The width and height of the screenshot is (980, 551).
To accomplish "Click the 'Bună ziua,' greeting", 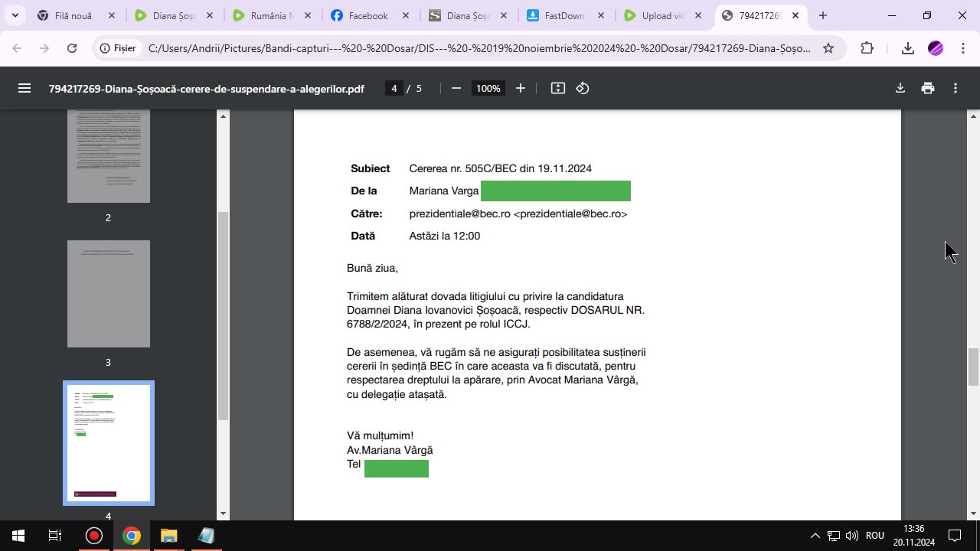I will [372, 268].
